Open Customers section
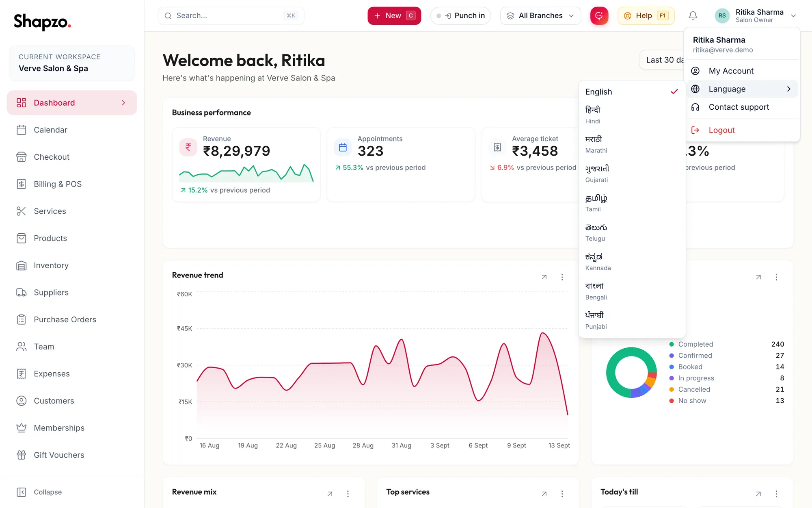812x508 pixels. click(x=72, y=401)
